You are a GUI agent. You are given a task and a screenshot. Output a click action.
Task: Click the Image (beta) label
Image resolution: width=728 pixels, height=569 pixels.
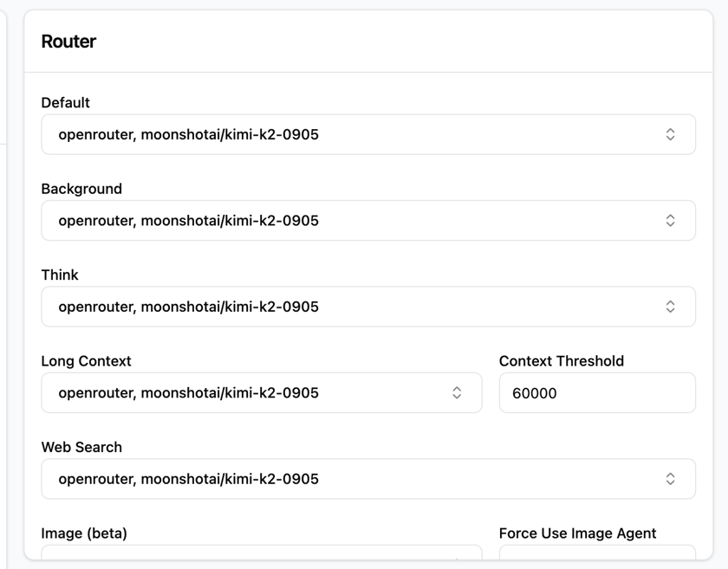pyautogui.click(x=84, y=533)
